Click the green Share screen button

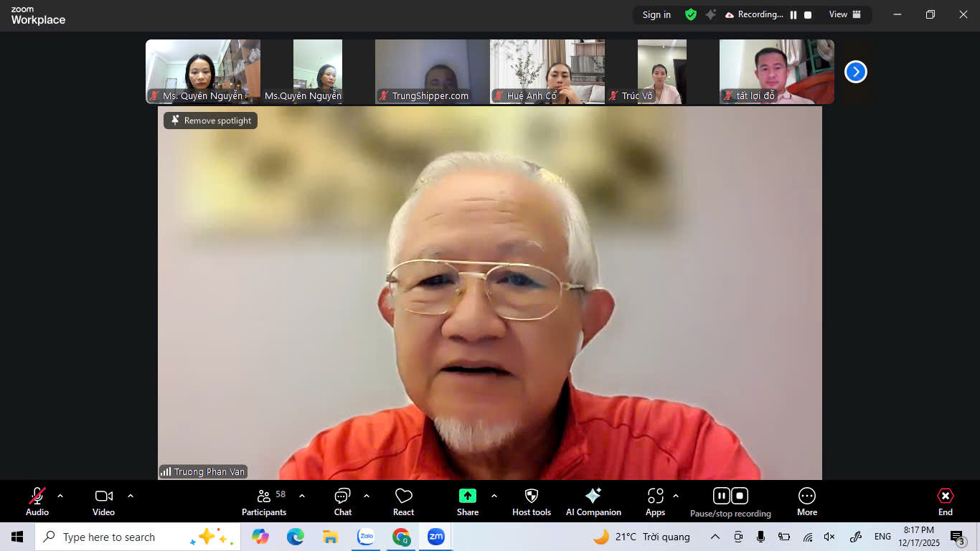click(x=468, y=496)
